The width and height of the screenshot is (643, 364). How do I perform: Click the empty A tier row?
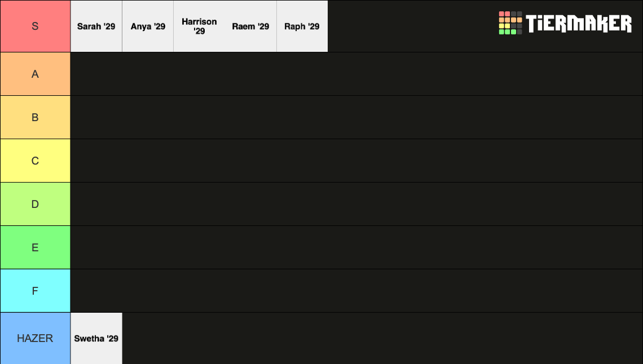point(356,74)
